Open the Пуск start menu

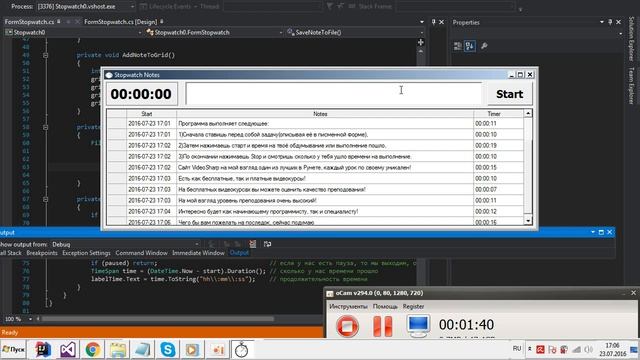point(13,350)
